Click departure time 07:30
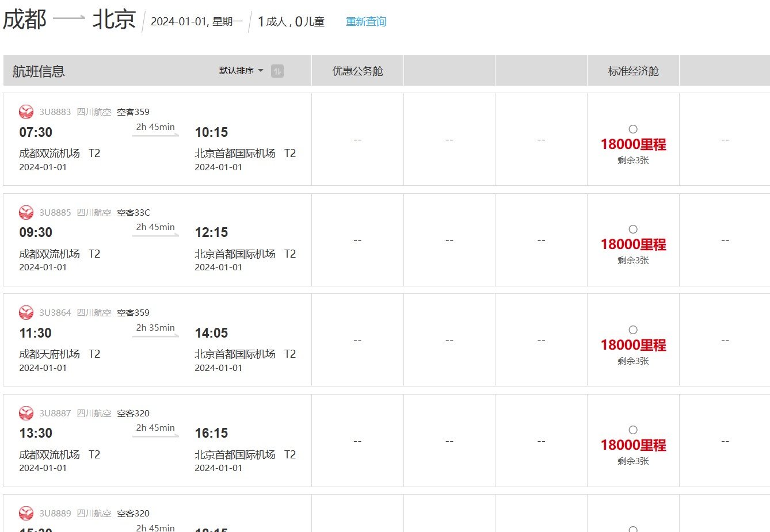Viewport: 770px width, 532px height. (36, 132)
